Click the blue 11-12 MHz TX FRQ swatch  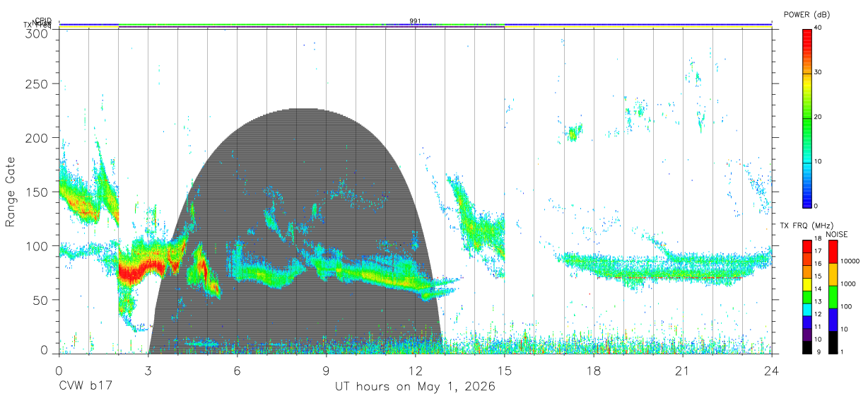[x=807, y=322]
